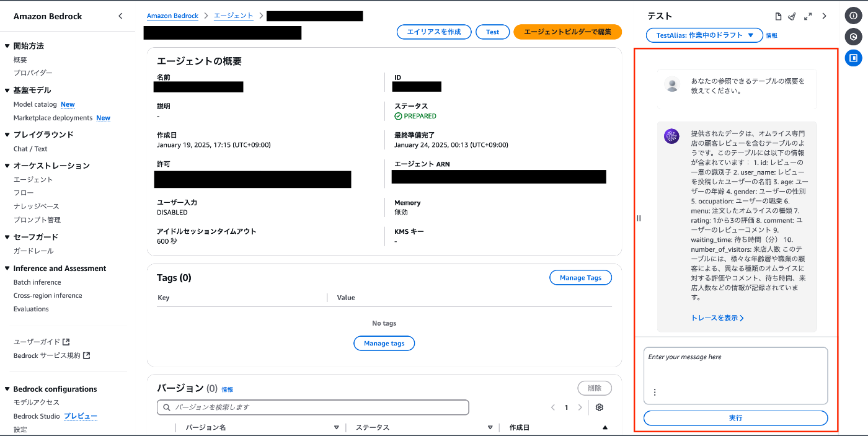The height and width of the screenshot is (436, 868).
Task: Collapse the 開始方法 section
Action: 7,46
